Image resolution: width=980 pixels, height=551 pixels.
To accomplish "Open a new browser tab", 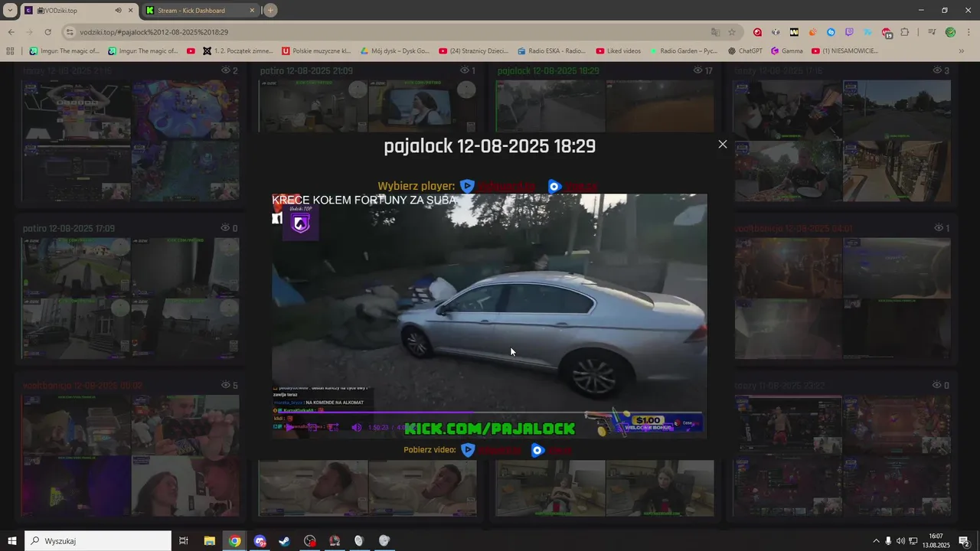I will point(270,11).
